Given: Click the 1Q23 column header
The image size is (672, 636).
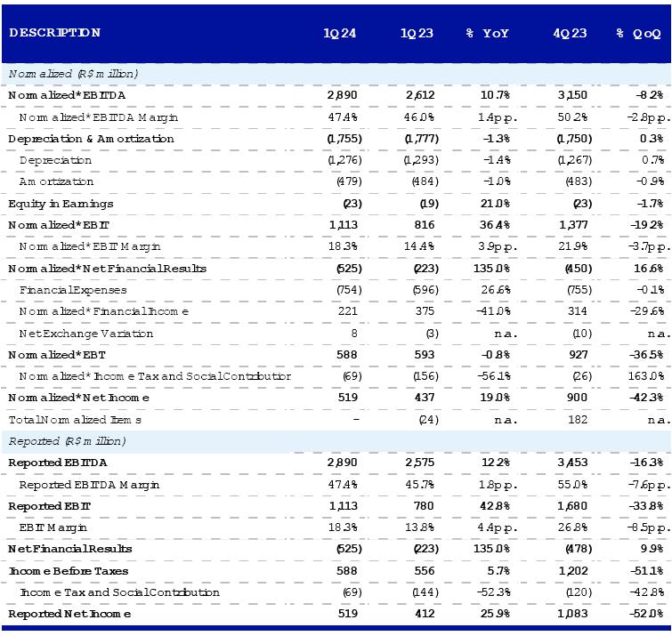Looking at the screenshot, I should point(417,34).
